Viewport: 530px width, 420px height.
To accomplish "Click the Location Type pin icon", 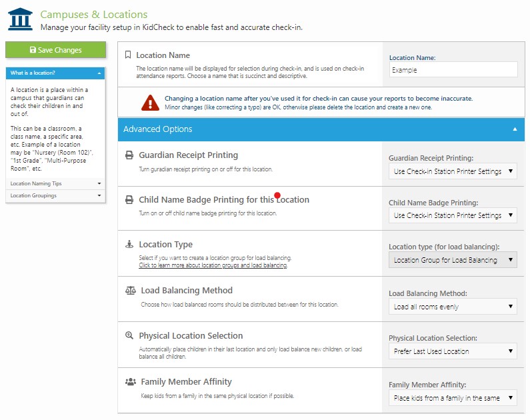I will 129,244.
